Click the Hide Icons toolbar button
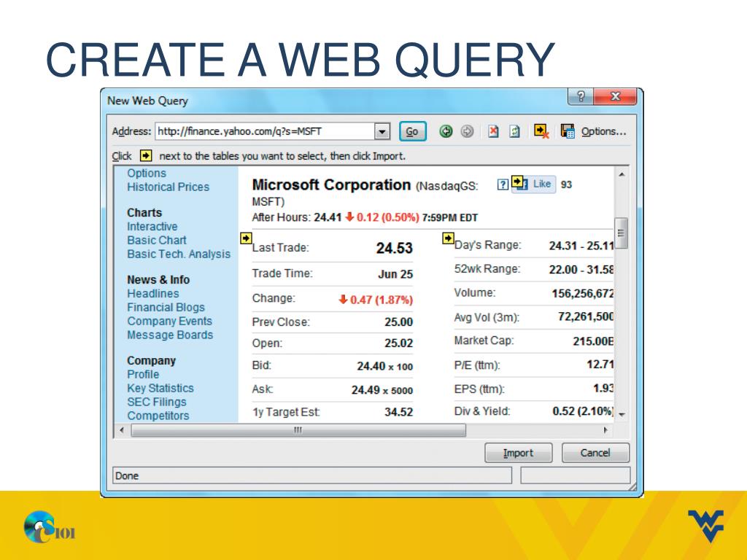 point(542,131)
